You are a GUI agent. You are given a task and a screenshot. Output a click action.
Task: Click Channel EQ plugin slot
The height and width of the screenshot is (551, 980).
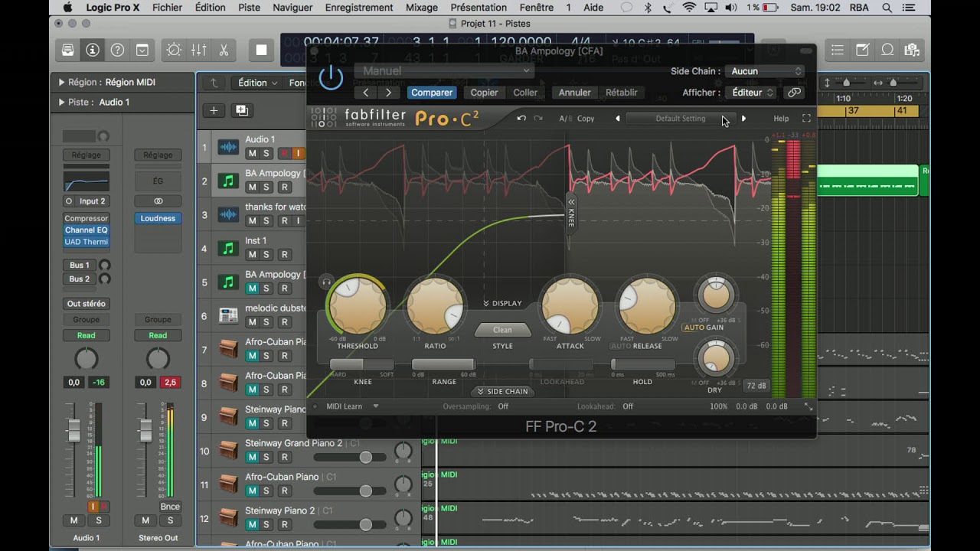86,230
